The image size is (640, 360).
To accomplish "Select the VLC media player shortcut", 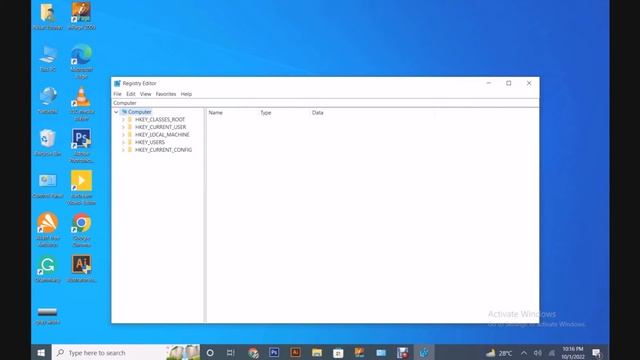I will pos(82,104).
